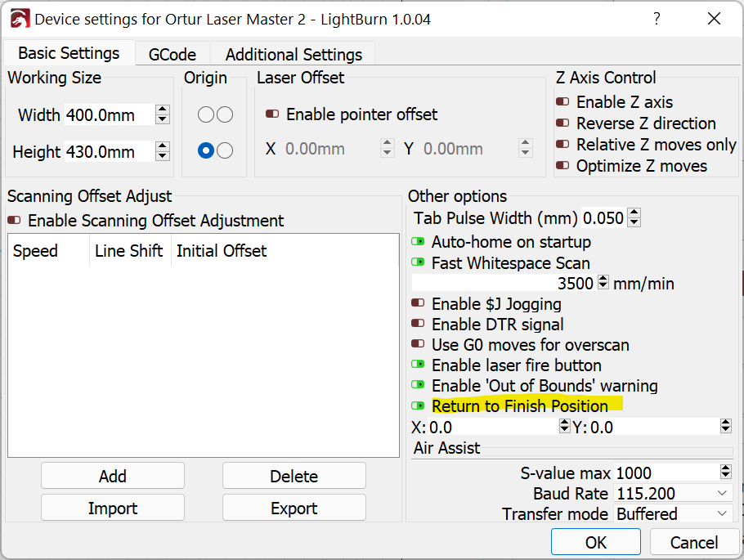Image resolution: width=744 pixels, height=560 pixels.
Task: Click the Laser Offset X spinner
Action: click(388, 149)
